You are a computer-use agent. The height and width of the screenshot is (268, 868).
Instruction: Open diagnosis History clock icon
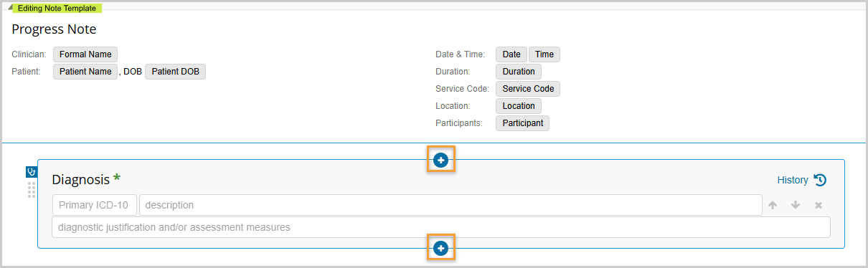[x=821, y=180]
